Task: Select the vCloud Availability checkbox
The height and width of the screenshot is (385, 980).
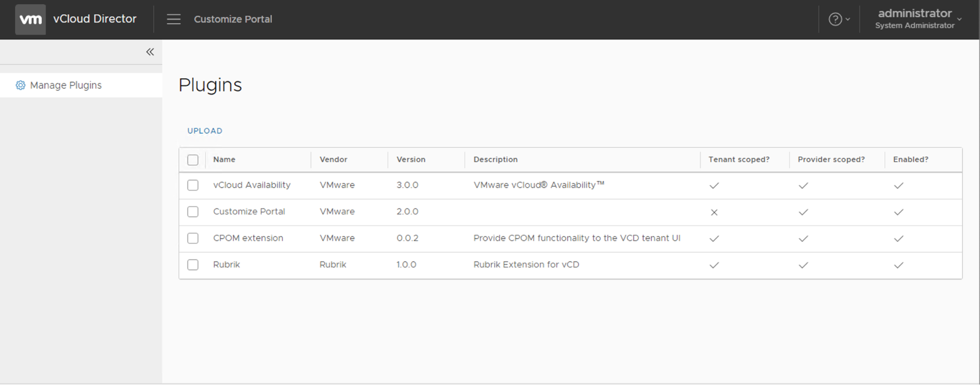Action: (x=193, y=185)
